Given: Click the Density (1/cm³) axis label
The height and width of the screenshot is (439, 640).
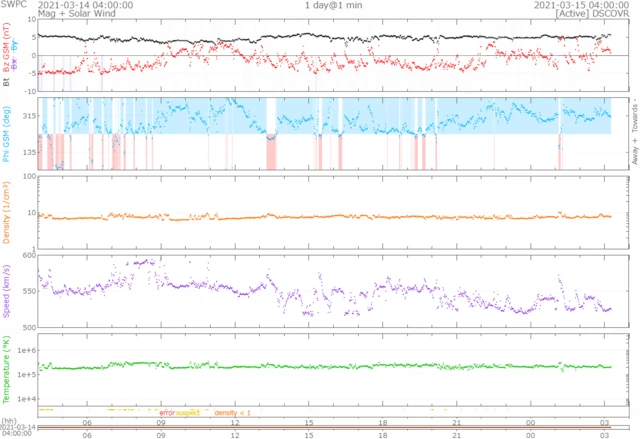Looking at the screenshot, I should coord(7,212).
